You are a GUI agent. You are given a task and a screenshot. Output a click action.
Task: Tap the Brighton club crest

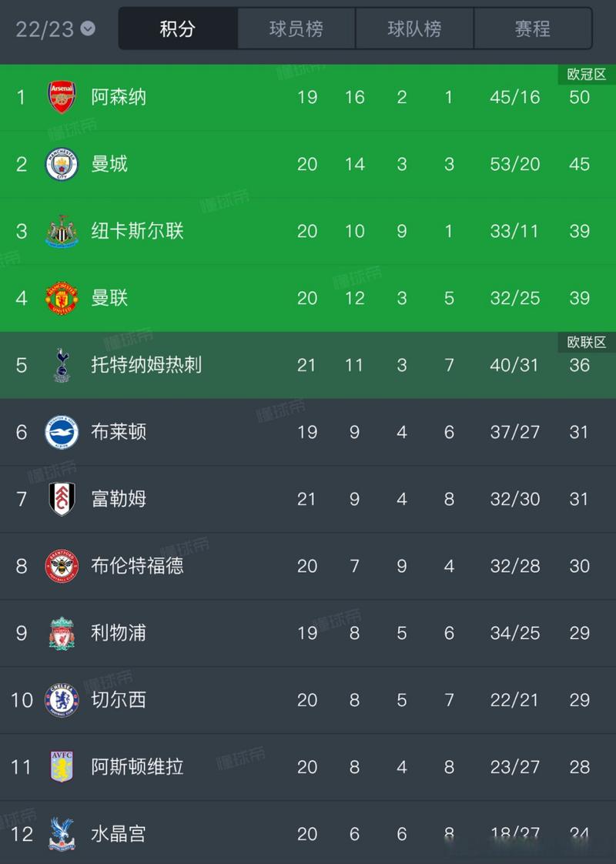pyautogui.click(x=62, y=432)
